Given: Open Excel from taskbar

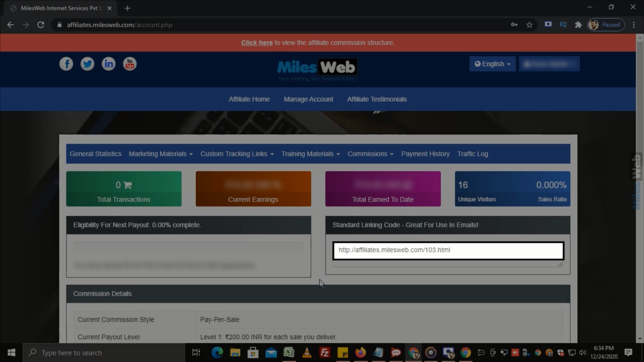Looking at the screenshot, I should click(x=289, y=353).
